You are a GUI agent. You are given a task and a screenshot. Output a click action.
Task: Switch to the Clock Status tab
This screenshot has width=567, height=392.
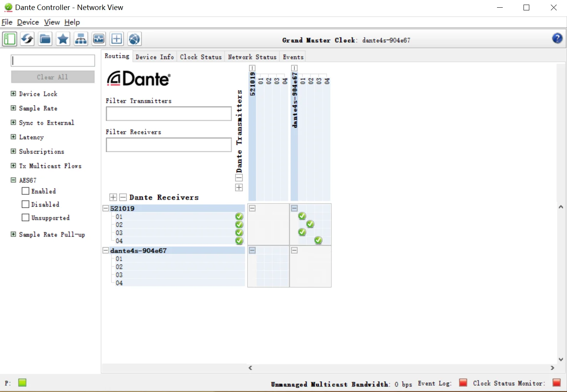[x=200, y=56]
